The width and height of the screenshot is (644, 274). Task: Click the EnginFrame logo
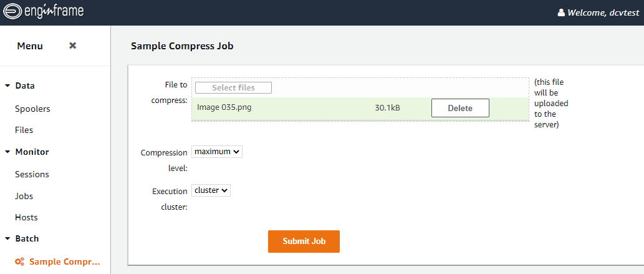pyautogui.click(x=43, y=11)
